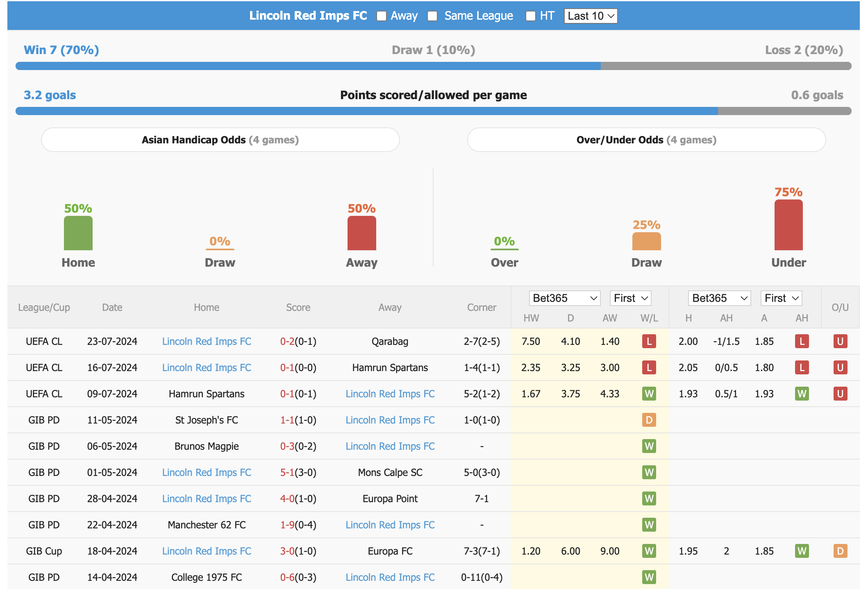868x589 pixels.
Task: Click the red Under 75% bar
Action: 788,225
